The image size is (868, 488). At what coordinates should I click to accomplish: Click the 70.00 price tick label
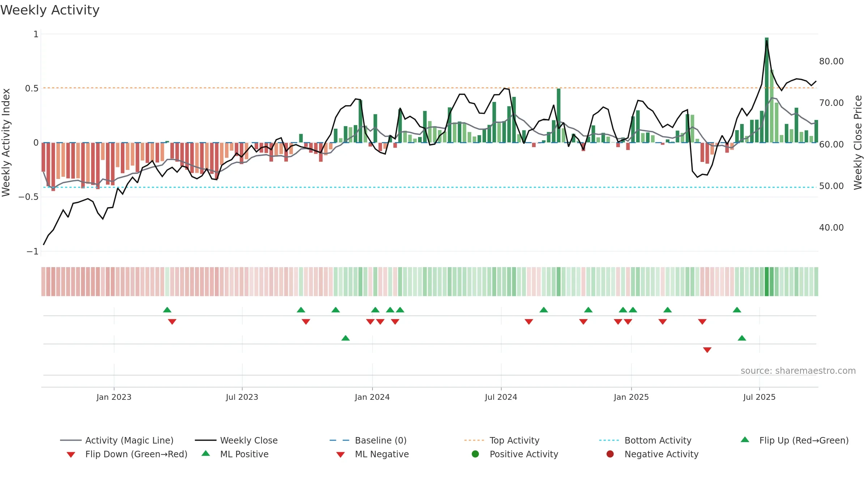point(831,103)
